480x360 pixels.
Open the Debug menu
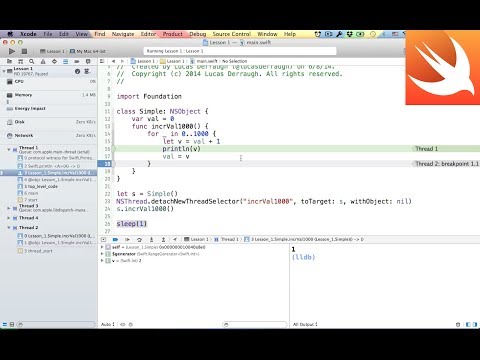click(x=198, y=34)
